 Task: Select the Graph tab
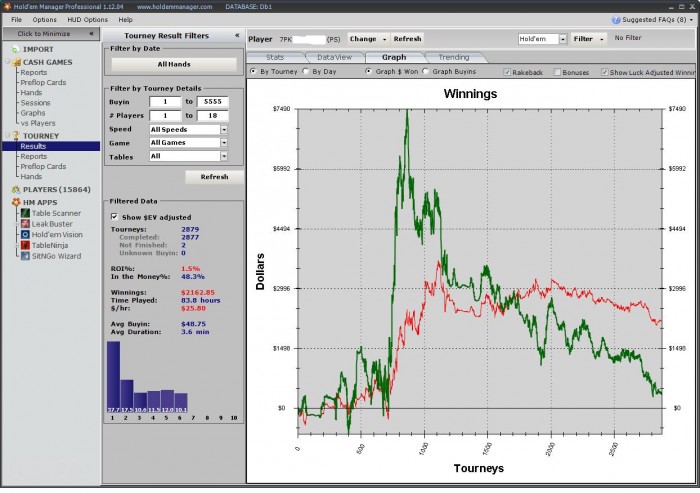coord(394,57)
